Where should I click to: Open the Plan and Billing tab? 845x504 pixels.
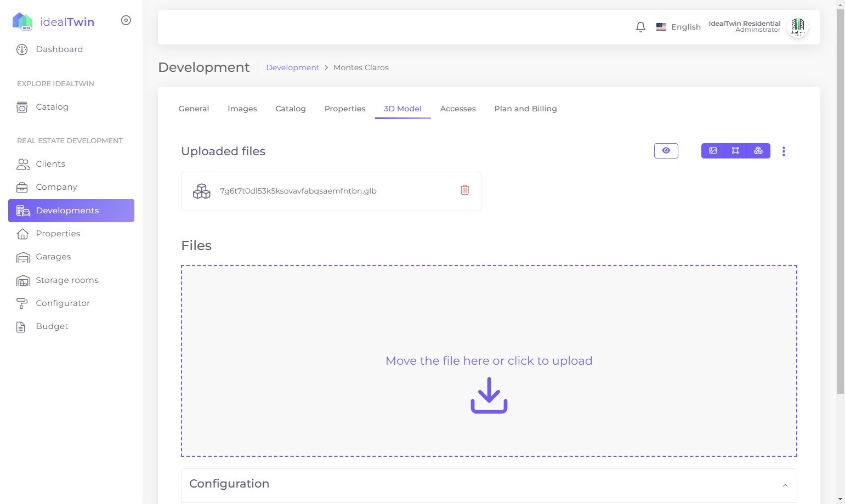click(x=525, y=109)
